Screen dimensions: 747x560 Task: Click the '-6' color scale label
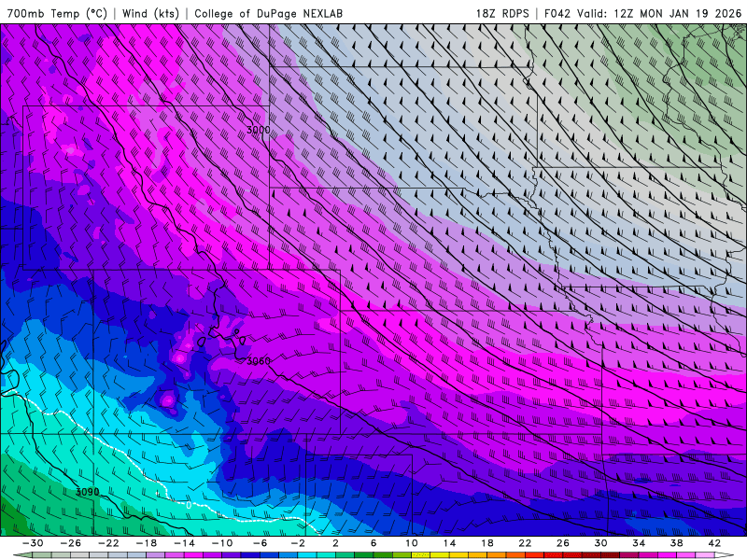point(260,543)
